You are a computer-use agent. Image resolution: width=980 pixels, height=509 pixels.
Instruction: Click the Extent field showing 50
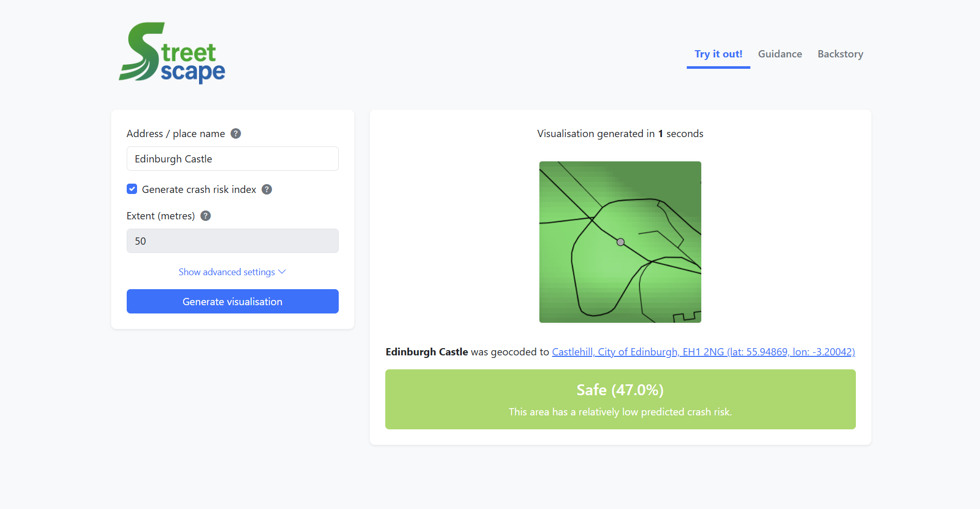233,241
